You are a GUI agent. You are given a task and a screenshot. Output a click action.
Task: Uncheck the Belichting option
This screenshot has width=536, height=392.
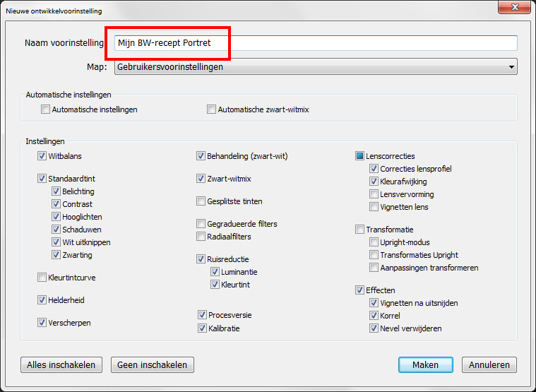pyautogui.click(x=56, y=191)
